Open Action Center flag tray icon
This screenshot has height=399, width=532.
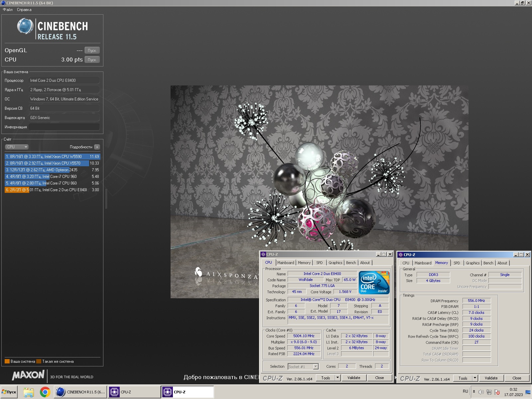pos(497,392)
